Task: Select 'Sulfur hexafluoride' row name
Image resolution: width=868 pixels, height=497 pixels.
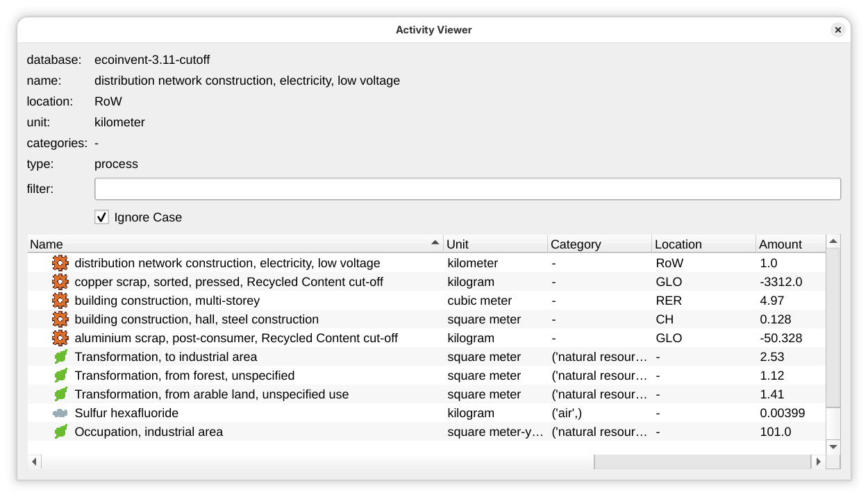Action: [127, 413]
